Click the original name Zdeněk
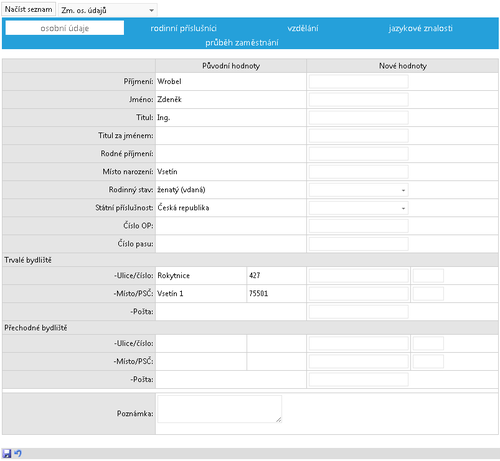 (x=169, y=99)
